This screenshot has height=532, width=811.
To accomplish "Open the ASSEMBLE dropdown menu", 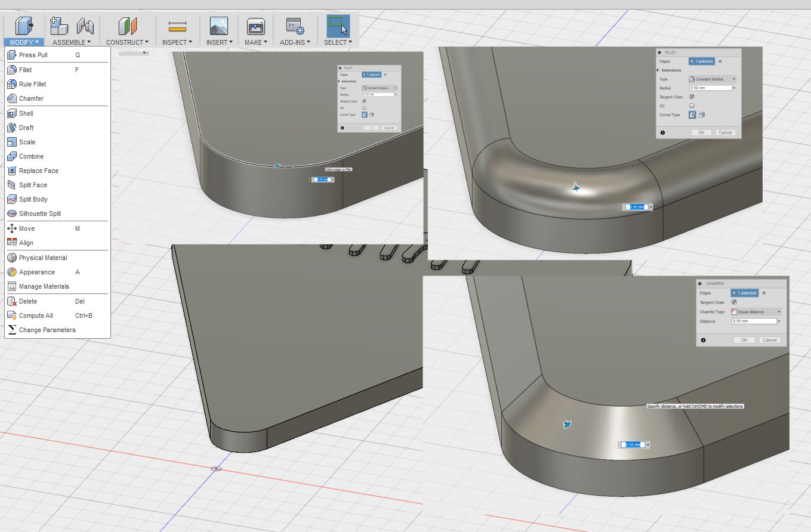I will pyautogui.click(x=72, y=42).
